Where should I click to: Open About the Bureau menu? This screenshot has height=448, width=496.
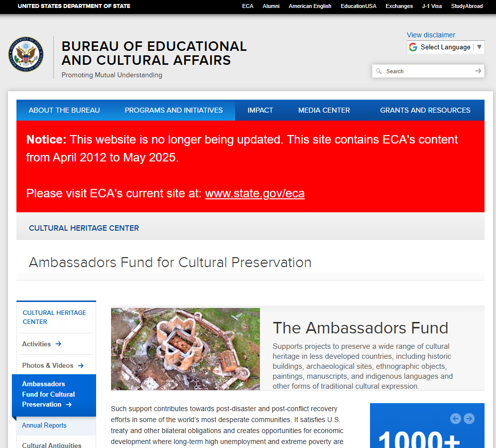(x=64, y=110)
